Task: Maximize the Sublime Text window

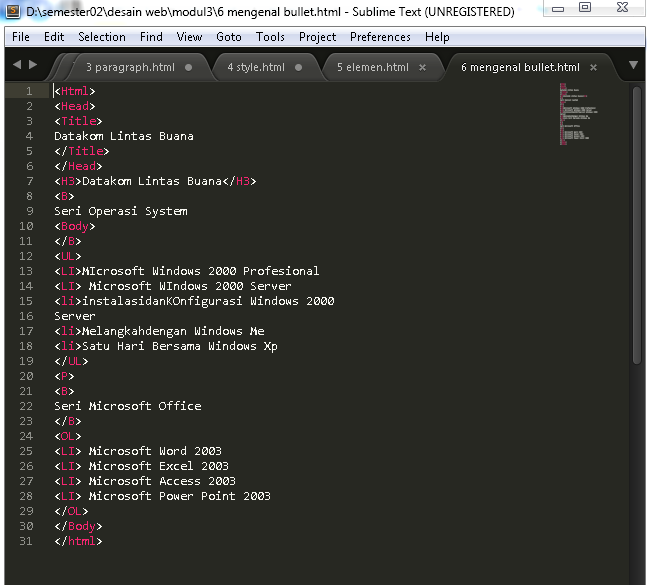Action: [585, 7]
